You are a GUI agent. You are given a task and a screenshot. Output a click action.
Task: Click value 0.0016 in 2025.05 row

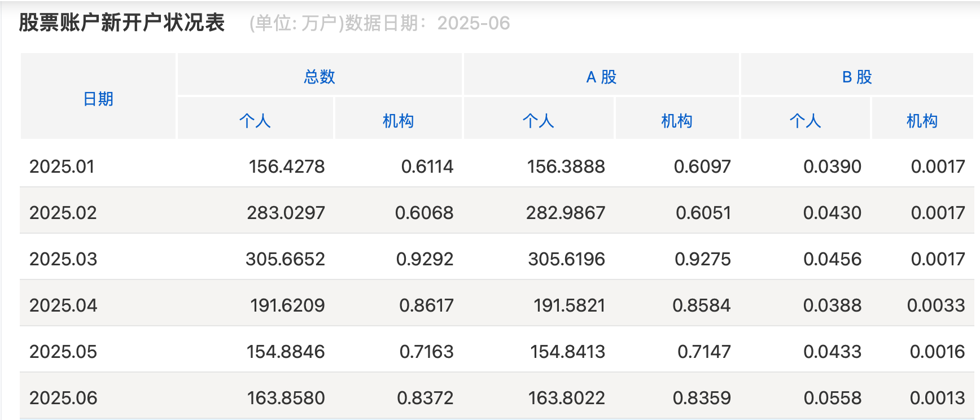[938, 352]
